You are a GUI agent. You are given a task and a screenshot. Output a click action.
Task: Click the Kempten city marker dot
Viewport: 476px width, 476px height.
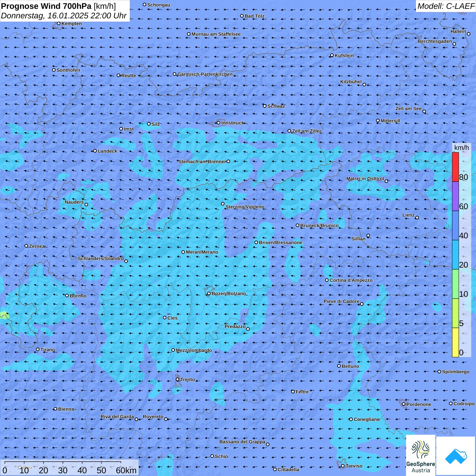coord(58,23)
